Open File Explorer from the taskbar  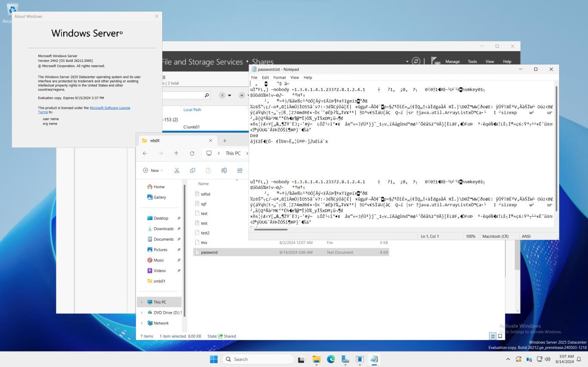coord(316,359)
